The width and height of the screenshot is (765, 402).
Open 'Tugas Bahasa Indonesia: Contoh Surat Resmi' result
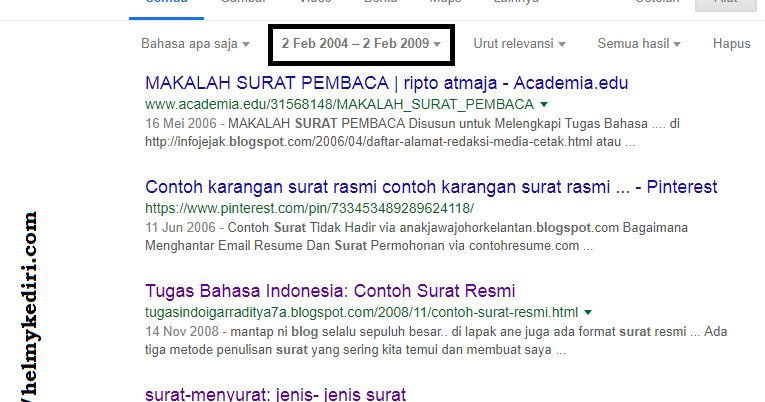coord(330,291)
